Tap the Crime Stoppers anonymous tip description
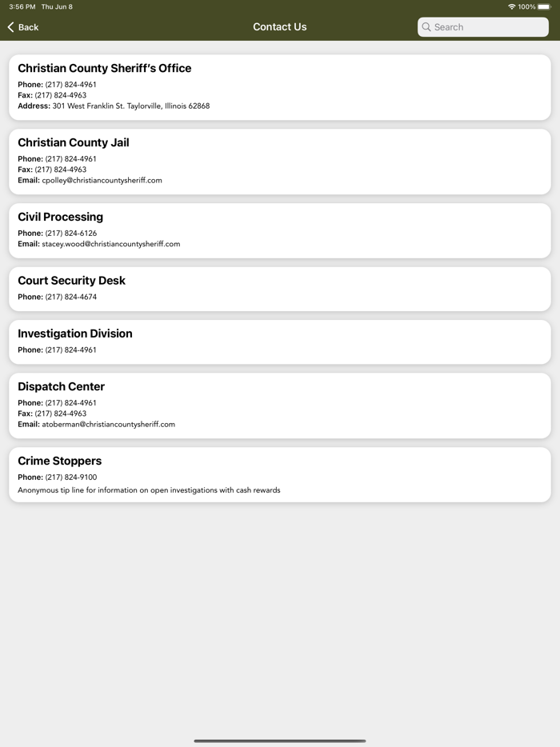 [x=149, y=490]
